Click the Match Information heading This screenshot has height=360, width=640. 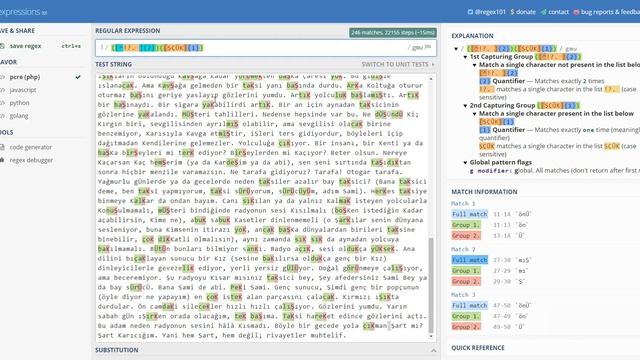click(x=484, y=192)
